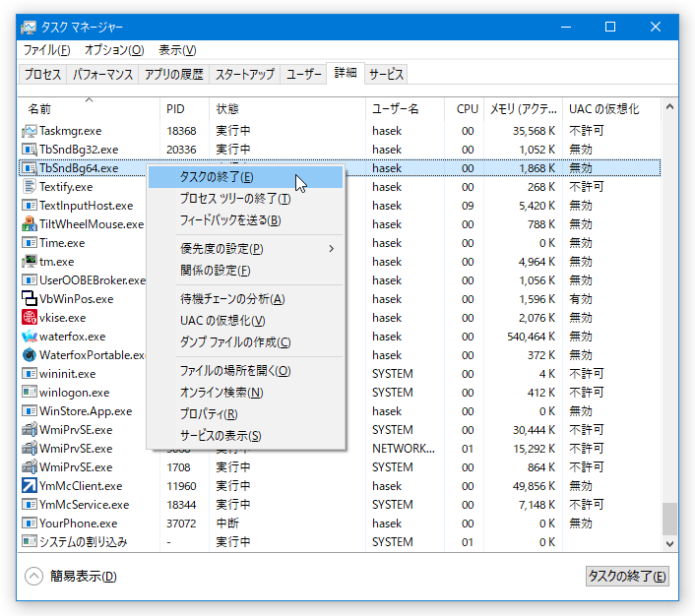Click the scrollbar down arrow

[x=669, y=543]
